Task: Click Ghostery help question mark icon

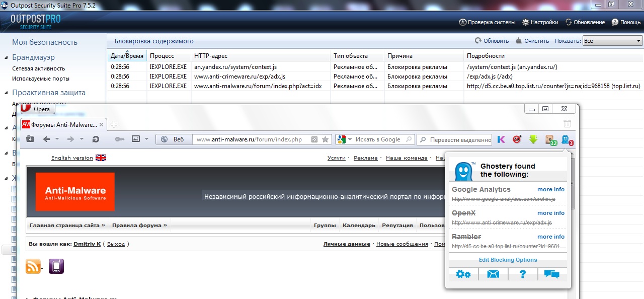Action: [523, 274]
